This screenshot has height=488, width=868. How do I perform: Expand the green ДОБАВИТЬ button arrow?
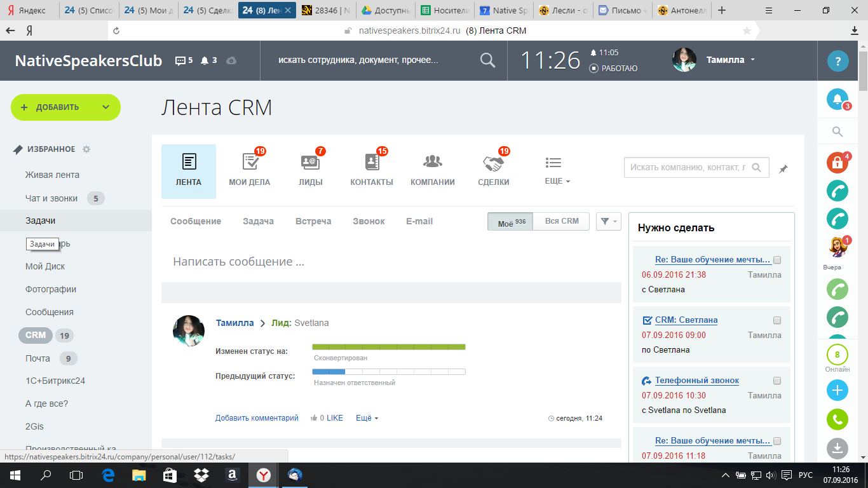tap(106, 107)
